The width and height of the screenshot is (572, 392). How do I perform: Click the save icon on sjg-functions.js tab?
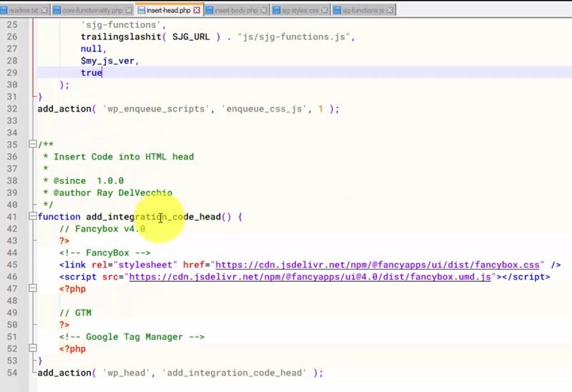tap(337, 10)
